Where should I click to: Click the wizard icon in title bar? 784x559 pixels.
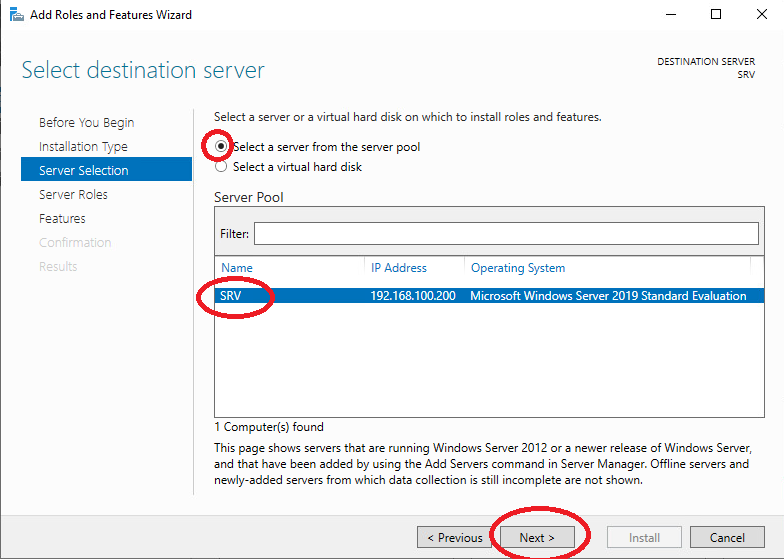point(16,14)
